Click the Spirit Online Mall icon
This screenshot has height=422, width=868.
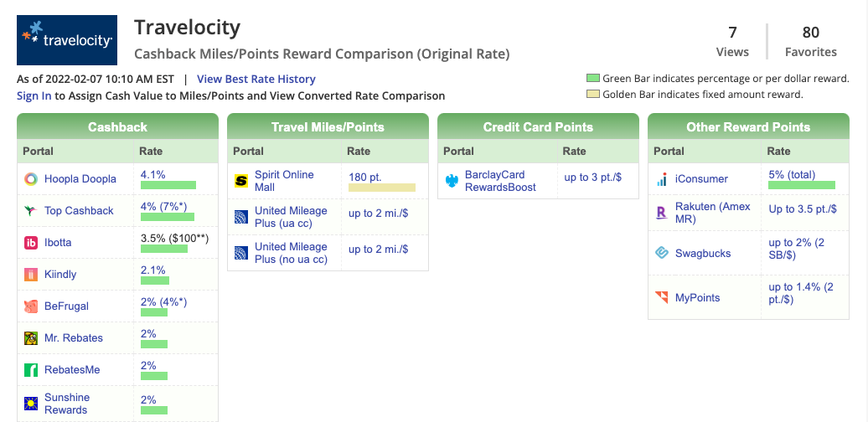click(x=241, y=181)
